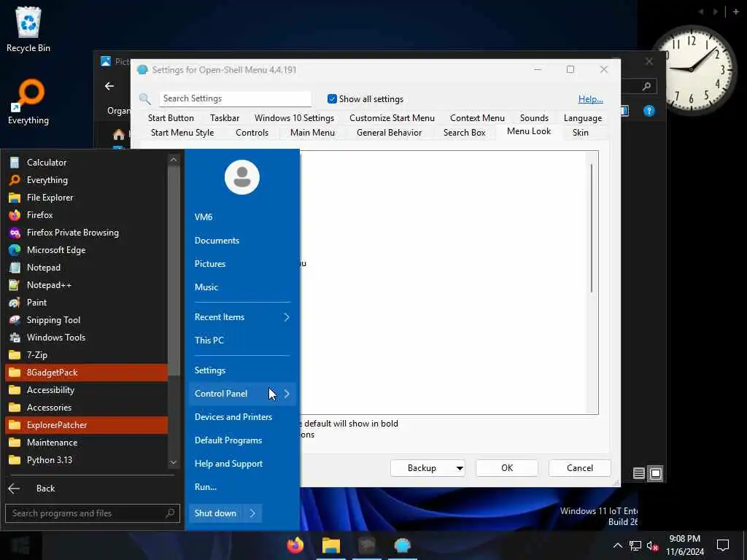Screen dimensions: 747x560
Task: Open Windows Tools entry
Action: coord(86,338)
